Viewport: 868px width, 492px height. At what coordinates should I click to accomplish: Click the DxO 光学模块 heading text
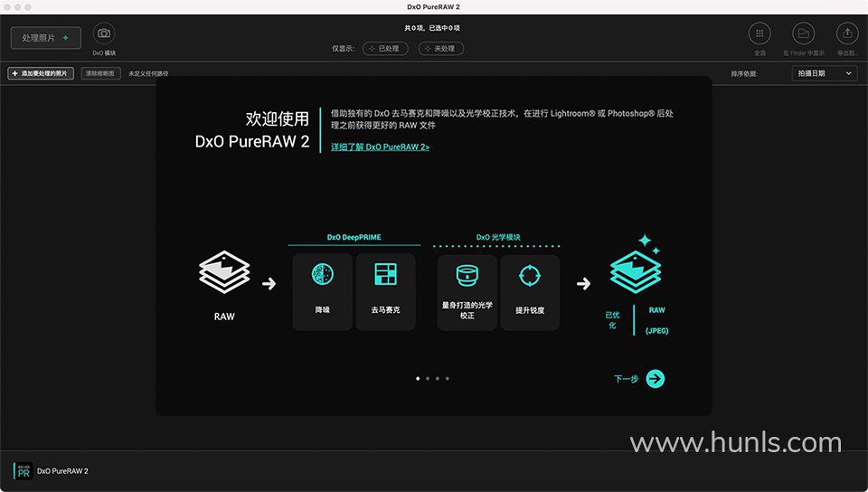498,238
